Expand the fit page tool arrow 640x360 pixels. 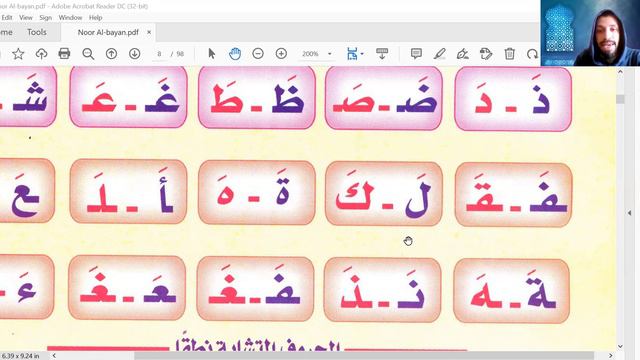click(x=362, y=54)
